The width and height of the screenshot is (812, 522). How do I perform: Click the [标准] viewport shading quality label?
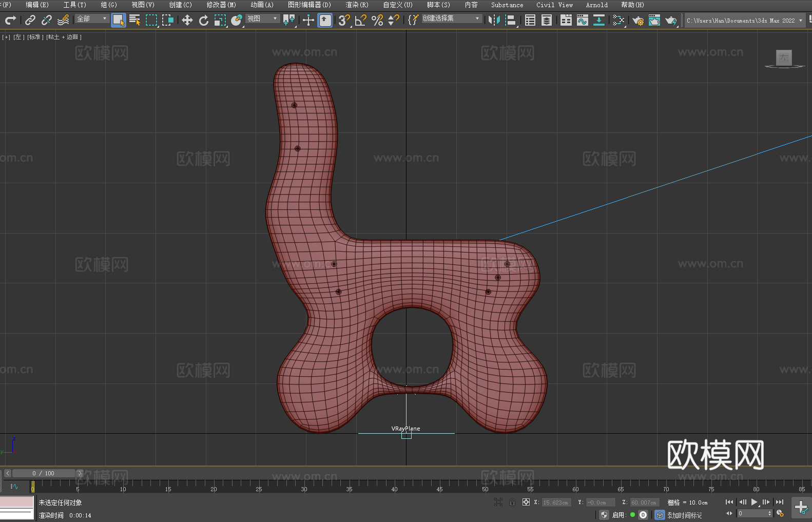pyautogui.click(x=35, y=37)
